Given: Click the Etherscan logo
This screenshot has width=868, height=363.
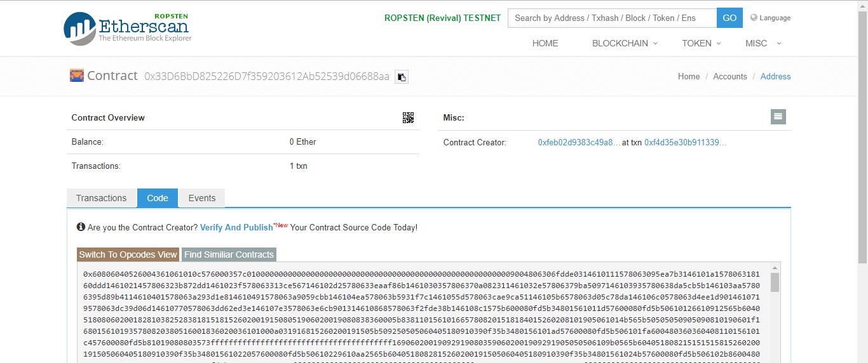Looking at the screenshot, I should pos(127,28).
